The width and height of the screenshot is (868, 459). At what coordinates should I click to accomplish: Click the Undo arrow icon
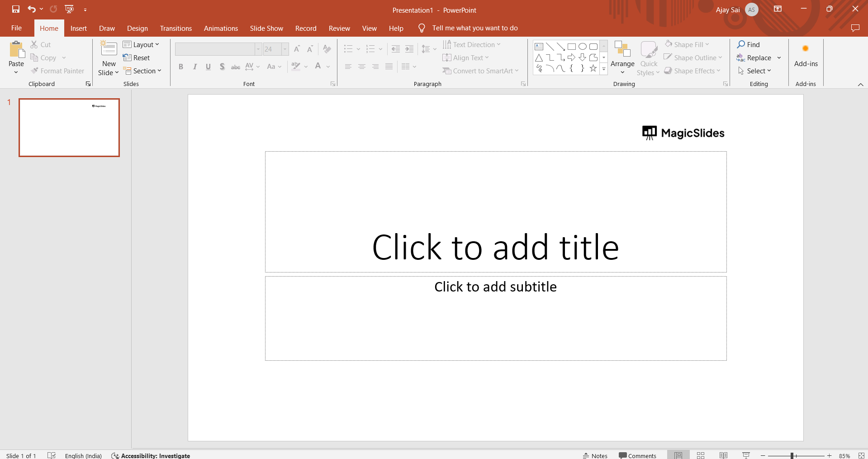point(31,9)
